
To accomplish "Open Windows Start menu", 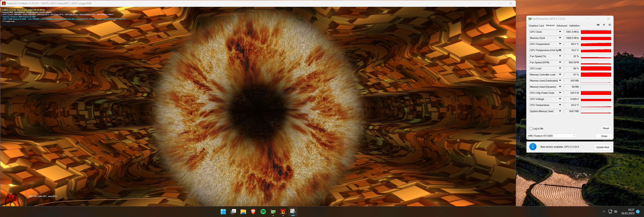I will [x=223, y=212].
